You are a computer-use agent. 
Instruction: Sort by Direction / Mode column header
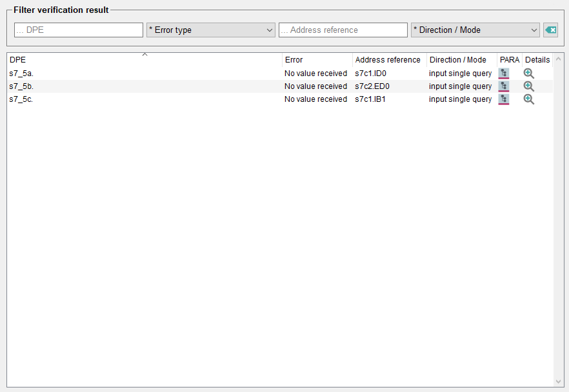coord(461,60)
